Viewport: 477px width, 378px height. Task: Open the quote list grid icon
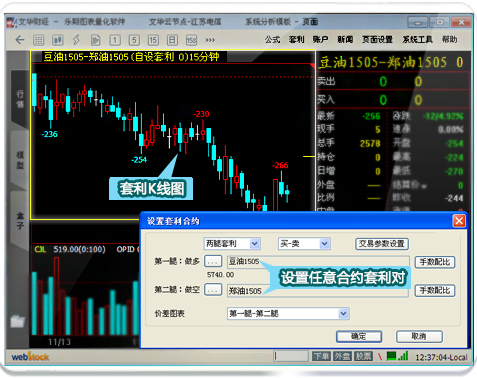pyautogui.click(x=39, y=40)
